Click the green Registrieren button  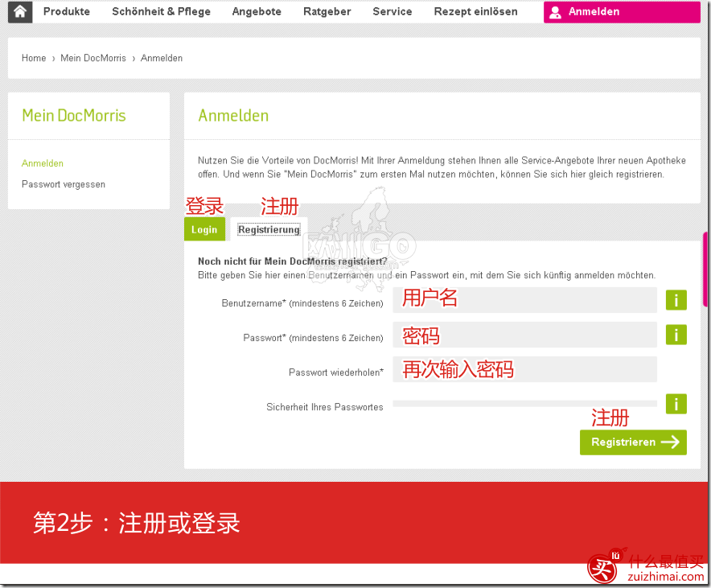(633, 442)
